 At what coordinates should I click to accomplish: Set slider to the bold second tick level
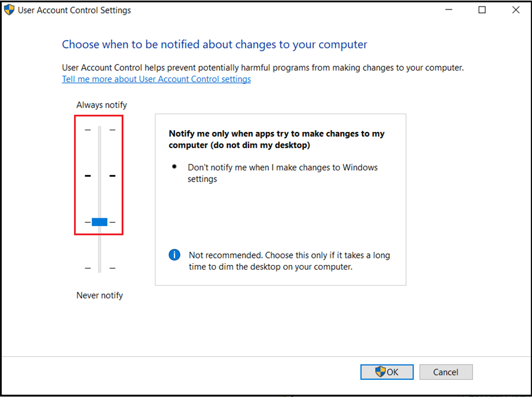pos(100,176)
